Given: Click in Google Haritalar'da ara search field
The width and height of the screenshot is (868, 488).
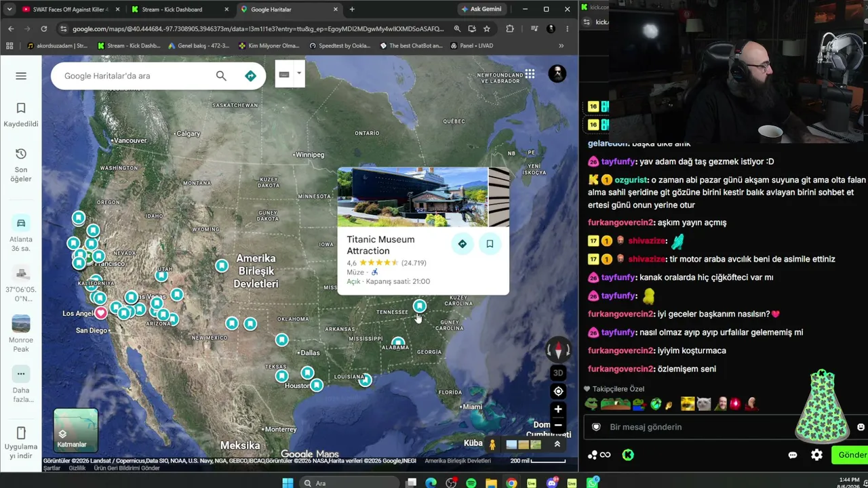Looking at the screenshot, I should pyautogui.click(x=136, y=76).
